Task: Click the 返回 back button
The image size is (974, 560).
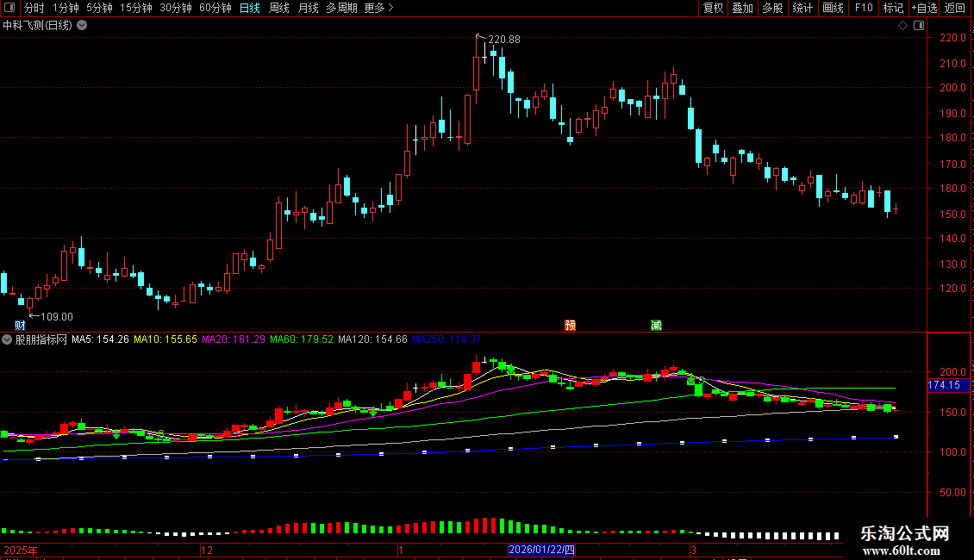Action: click(955, 8)
